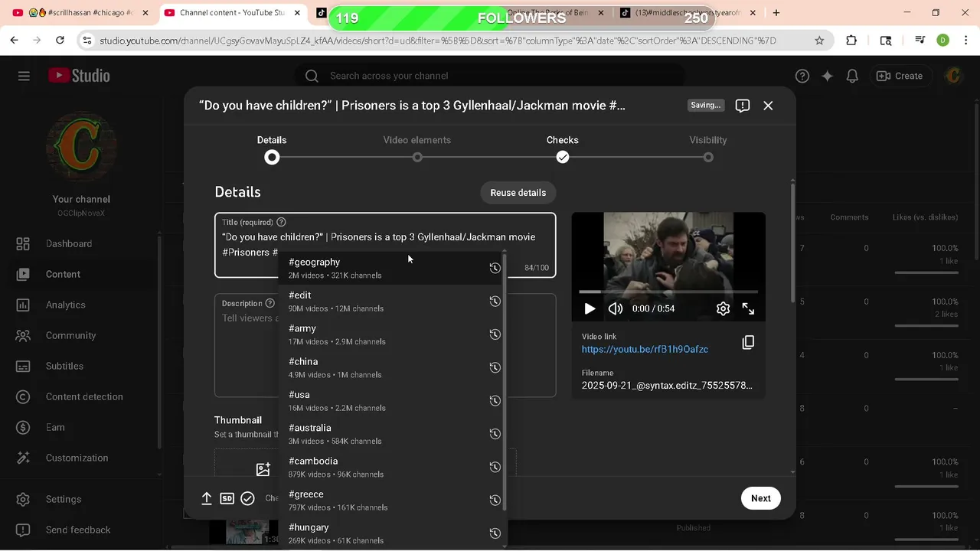Click history icon beside #army
The width and height of the screenshot is (980, 551).
[495, 334]
